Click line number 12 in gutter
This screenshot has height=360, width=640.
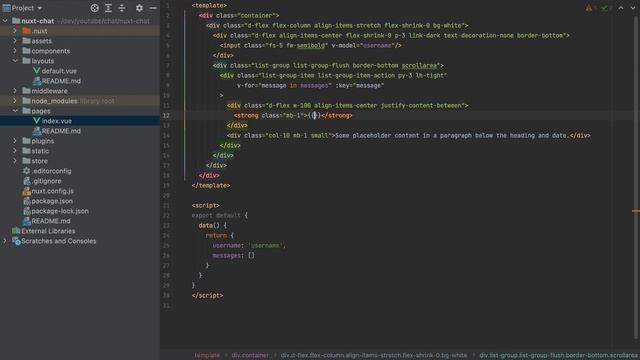tap(166, 116)
